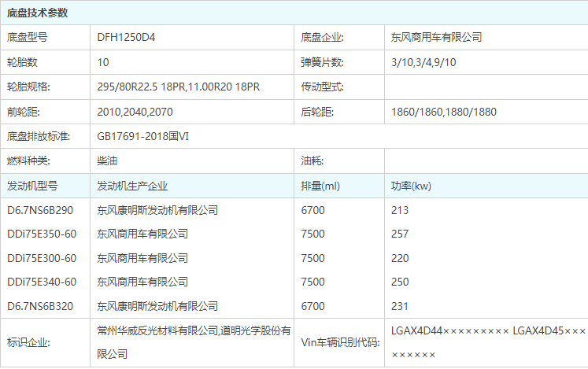Image resolution: width=588 pixels, height=369 pixels.
Task: Click the 标识企业 label
Action: click(x=28, y=342)
